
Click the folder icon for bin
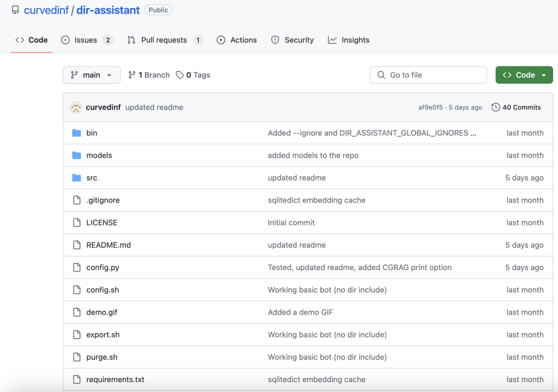point(76,133)
